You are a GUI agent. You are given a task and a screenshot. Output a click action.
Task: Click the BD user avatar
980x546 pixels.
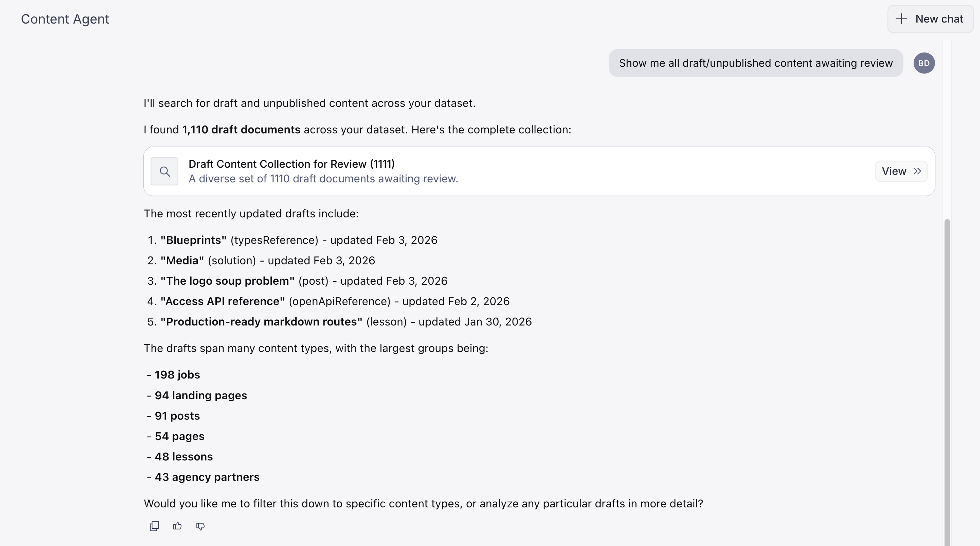pyautogui.click(x=924, y=63)
